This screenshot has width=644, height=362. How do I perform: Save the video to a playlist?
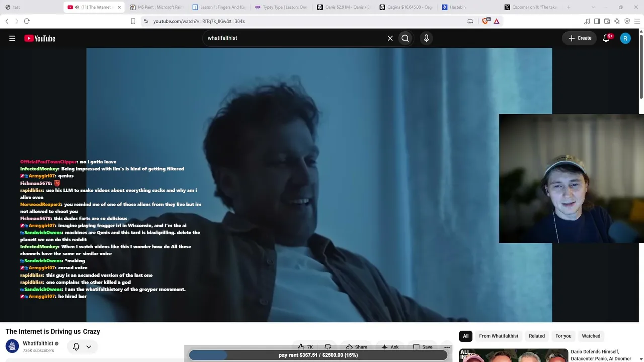[x=423, y=347]
